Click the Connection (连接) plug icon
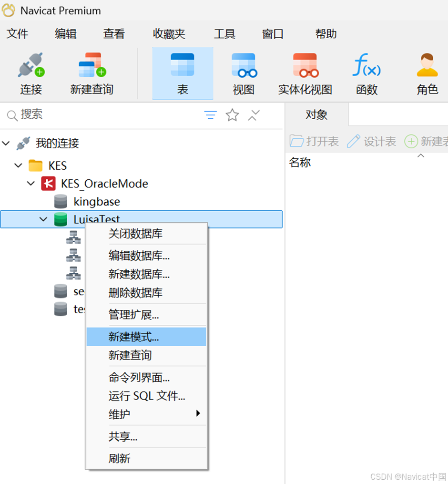The width and height of the screenshot is (448, 484). pos(31,65)
